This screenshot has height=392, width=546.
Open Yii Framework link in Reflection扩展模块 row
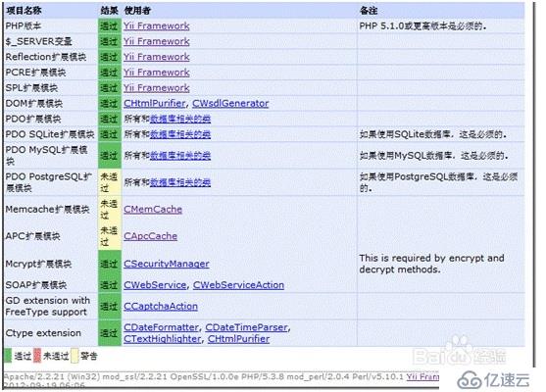pyautogui.click(x=156, y=57)
